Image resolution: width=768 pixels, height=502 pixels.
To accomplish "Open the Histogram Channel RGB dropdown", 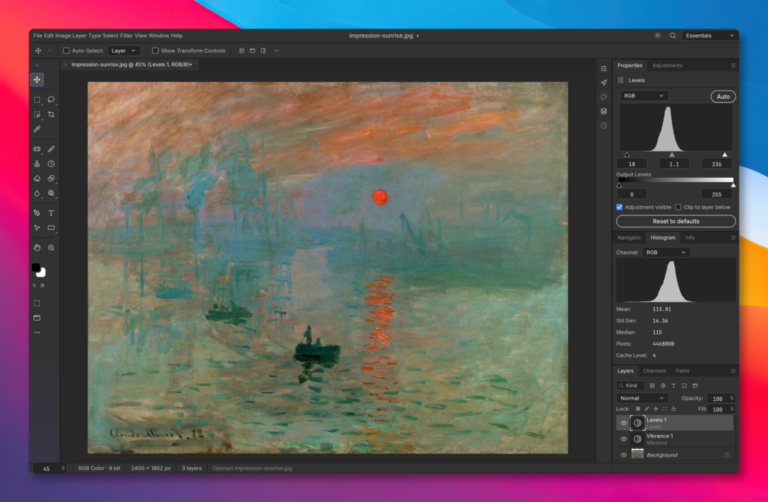I will [x=666, y=252].
